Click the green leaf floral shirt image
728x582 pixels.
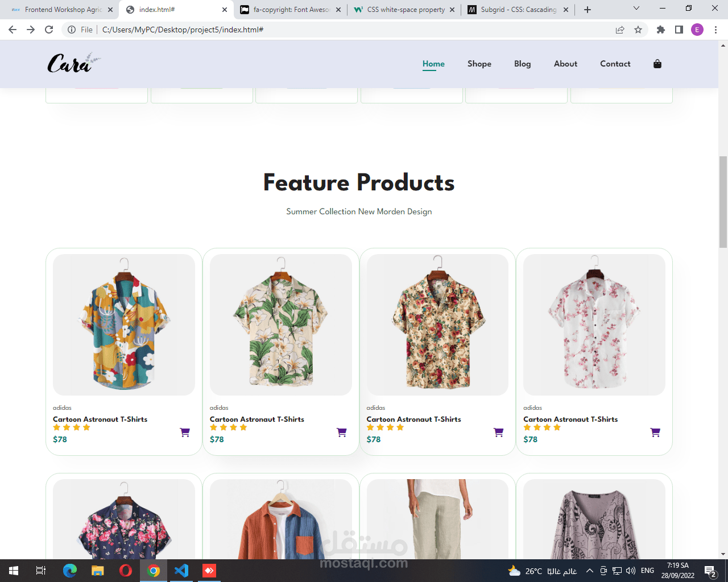coord(281,325)
